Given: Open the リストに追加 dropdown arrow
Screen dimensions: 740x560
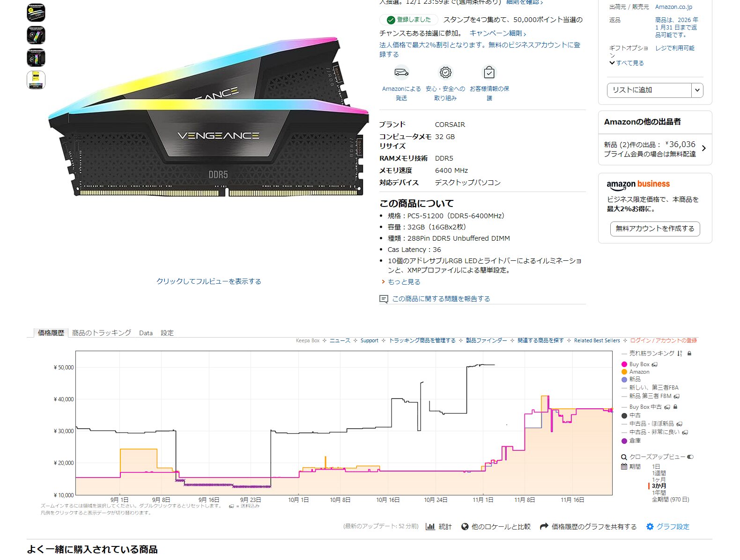Looking at the screenshot, I should [x=697, y=90].
